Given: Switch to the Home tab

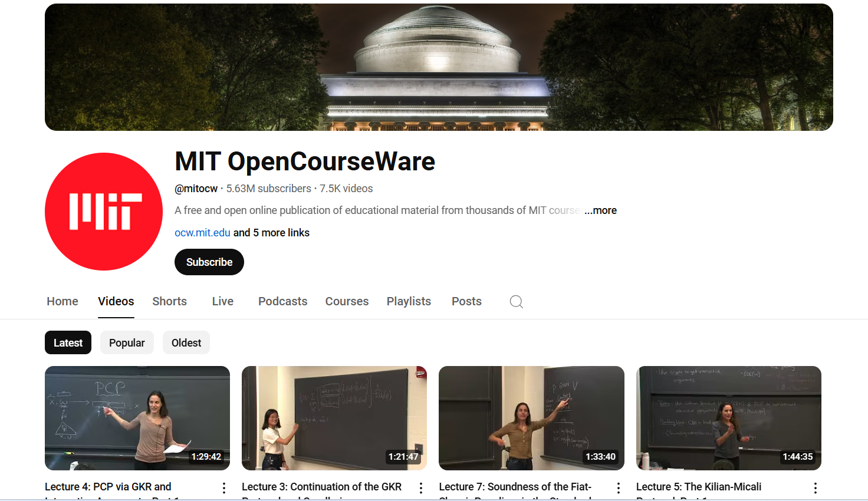Looking at the screenshot, I should click(63, 301).
